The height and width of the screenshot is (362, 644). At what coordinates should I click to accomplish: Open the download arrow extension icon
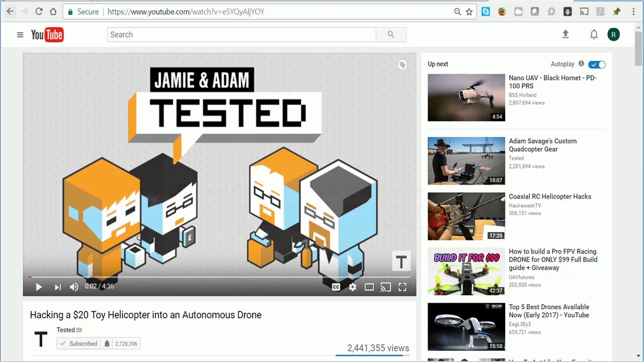click(x=568, y=12)
